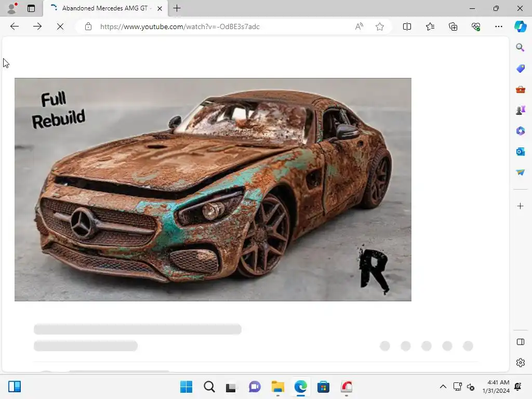Screen dimensions: 532x399
Task: Open the clock showing 4:41 AM
Action: coord(496,387)
